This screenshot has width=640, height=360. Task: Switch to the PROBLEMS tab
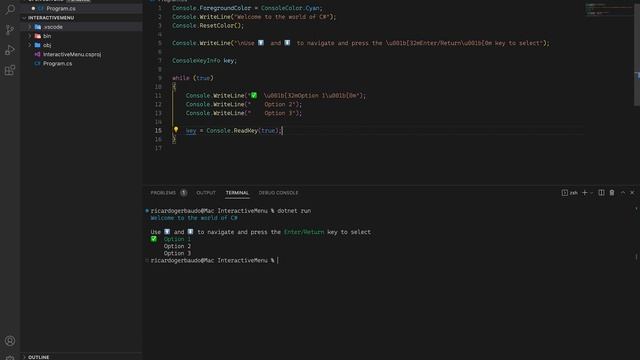(163, 193)
